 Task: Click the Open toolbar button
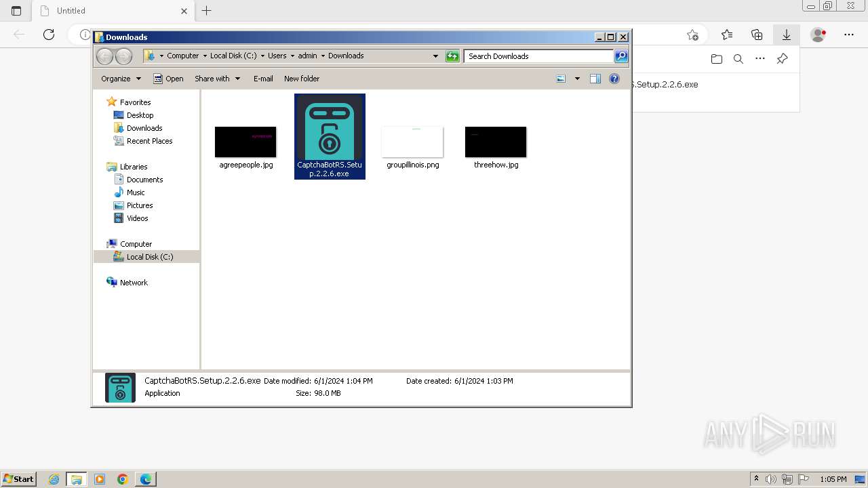[168, 79]
